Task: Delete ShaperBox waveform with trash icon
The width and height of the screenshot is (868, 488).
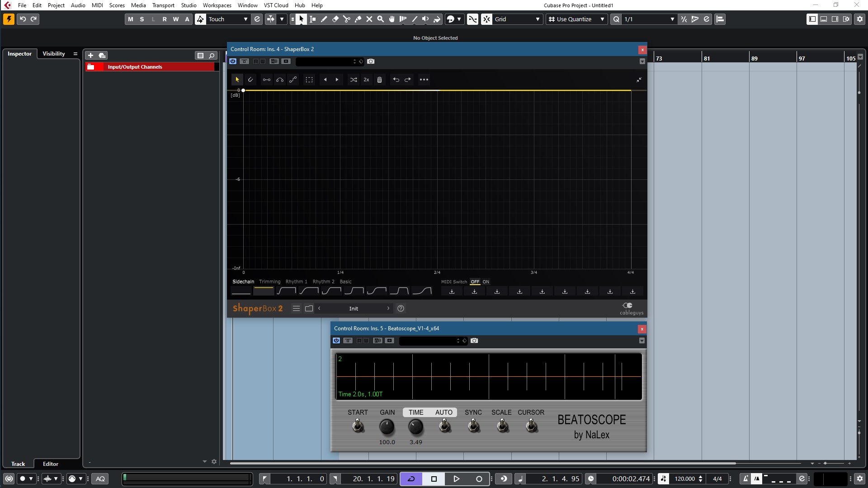Action: pos(379,80)
